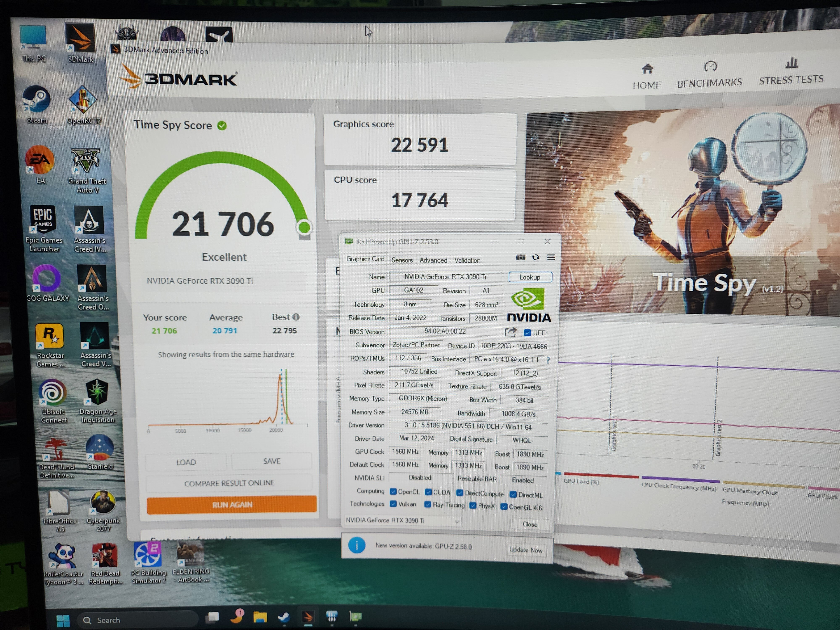Screen dimensions: 840x630
Task: Toggle the Ray Tracing checkbox
Action: click(428, 504)
